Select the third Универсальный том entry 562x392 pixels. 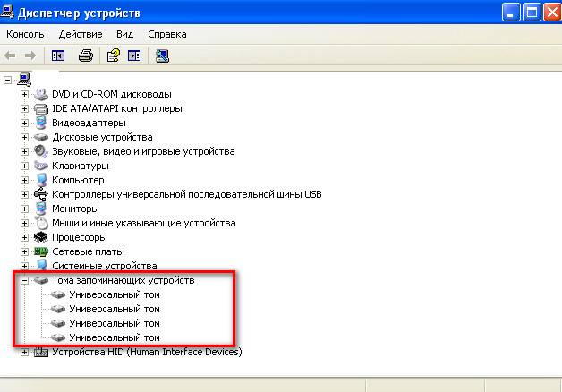[115, 324]
